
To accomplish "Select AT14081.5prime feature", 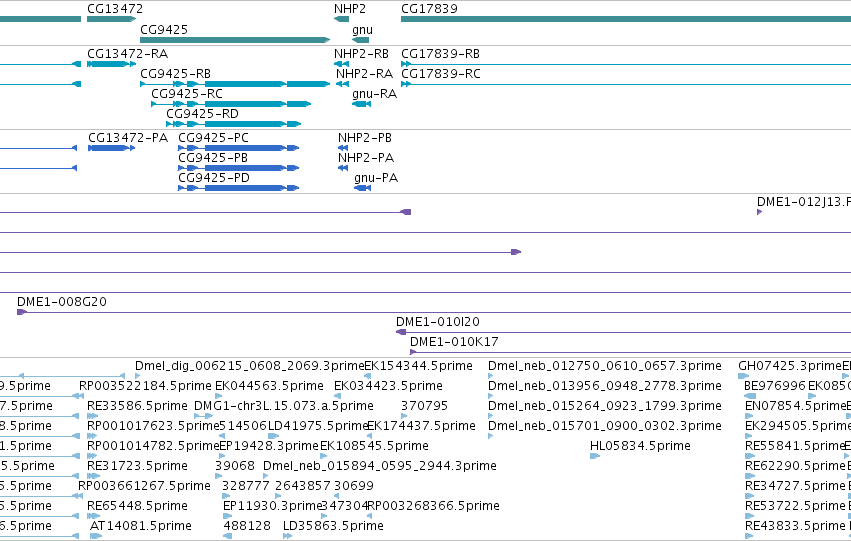I will coord(96,536).
